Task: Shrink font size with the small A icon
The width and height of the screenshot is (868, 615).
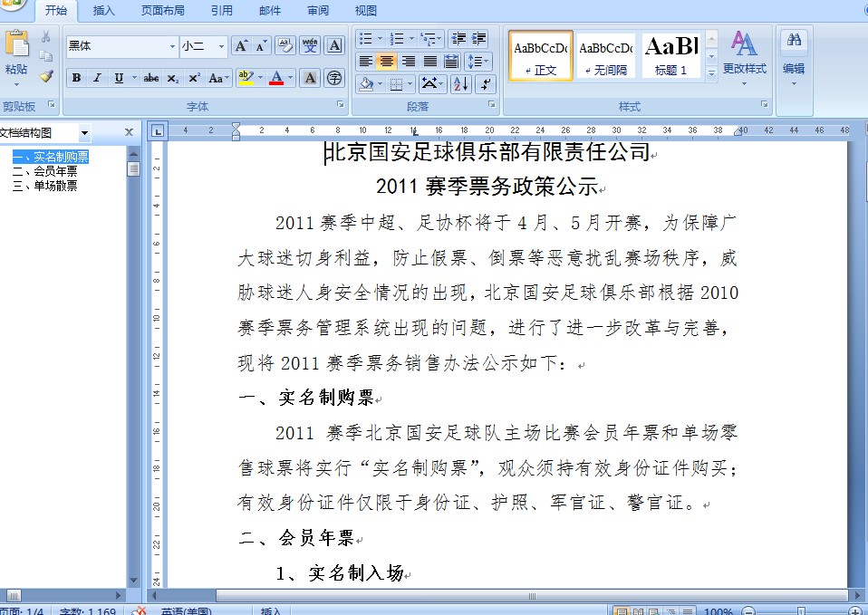Action: pos(261,46)
